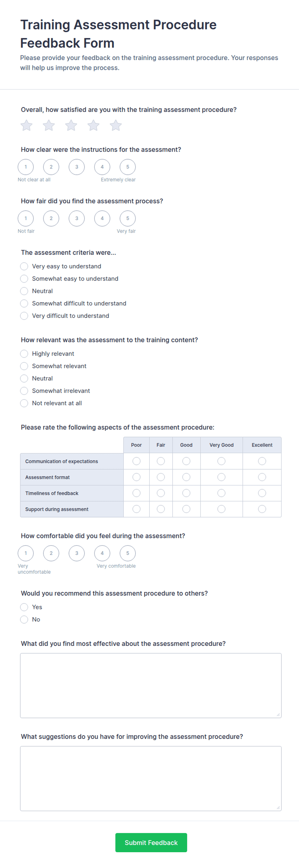The width and height of the screenshot is (299, 868).
Task: Click the most effective aspects text area
Action: 151,686
